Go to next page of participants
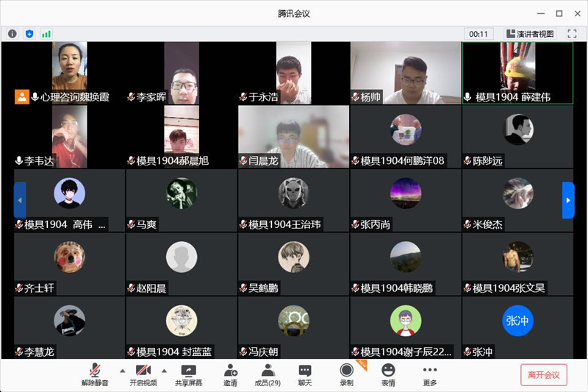 tap(568, 200)
